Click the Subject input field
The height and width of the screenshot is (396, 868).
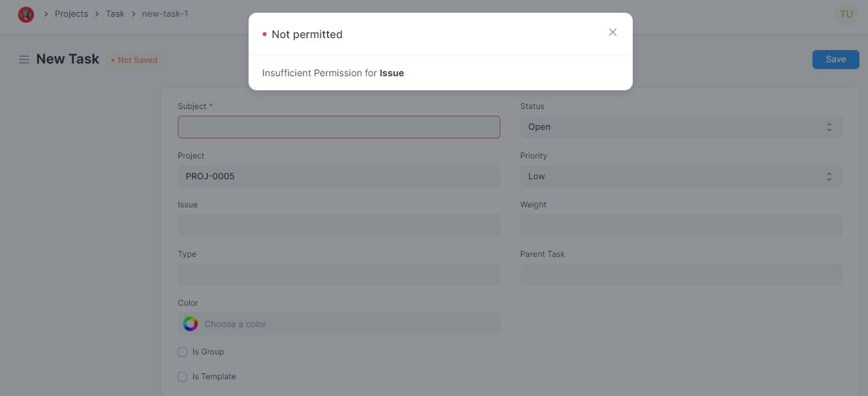(x=339, y=127)
